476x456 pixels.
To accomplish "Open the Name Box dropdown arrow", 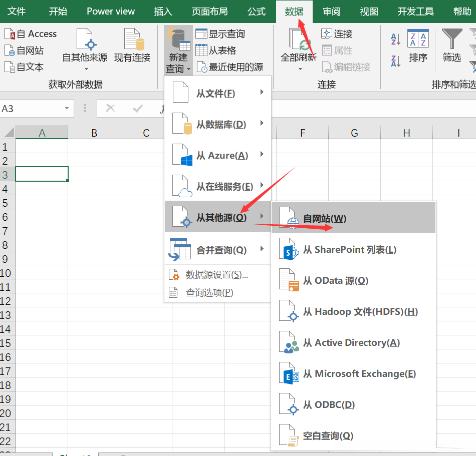I will click(x=67, y=108).
